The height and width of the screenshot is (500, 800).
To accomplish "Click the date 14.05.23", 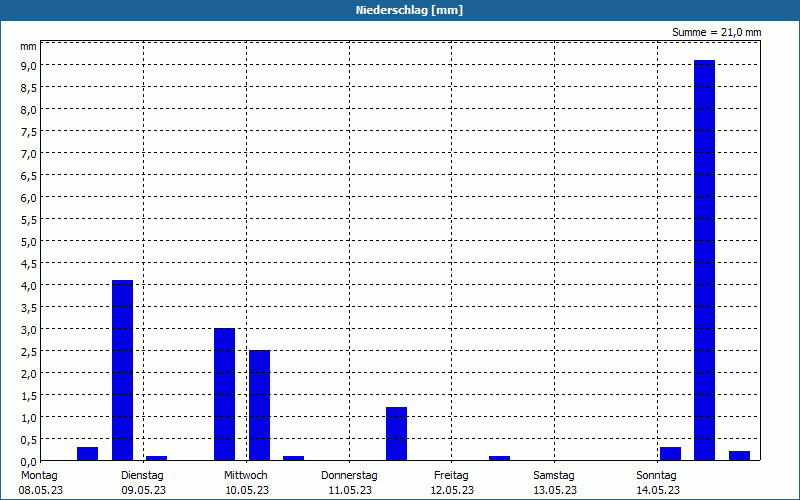I will pos(658,490).
